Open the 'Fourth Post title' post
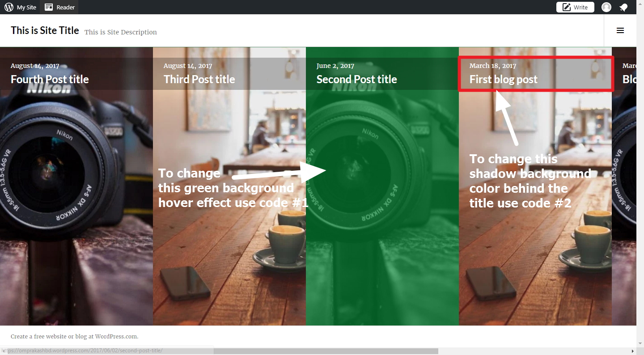Screen dimensions: 644x355 click(50, 80)
